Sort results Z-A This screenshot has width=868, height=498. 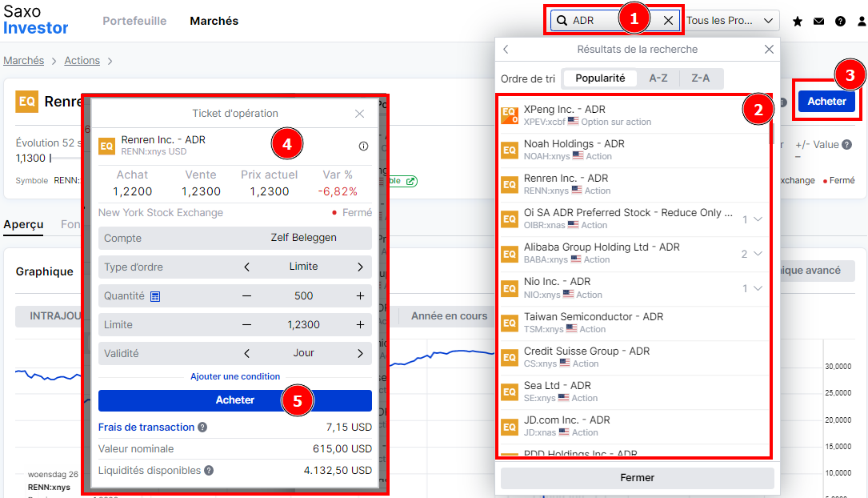[700, 78]
